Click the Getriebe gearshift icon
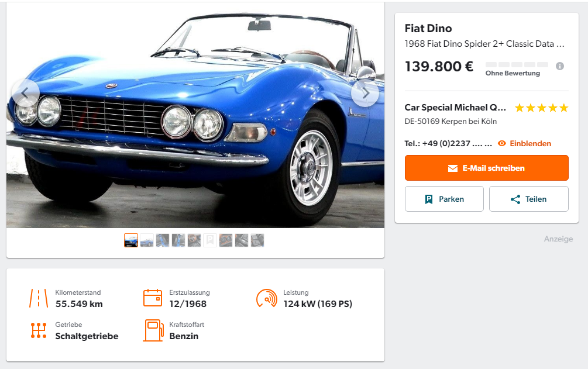This screenshot has height=369, width=588. click(39, 330)
